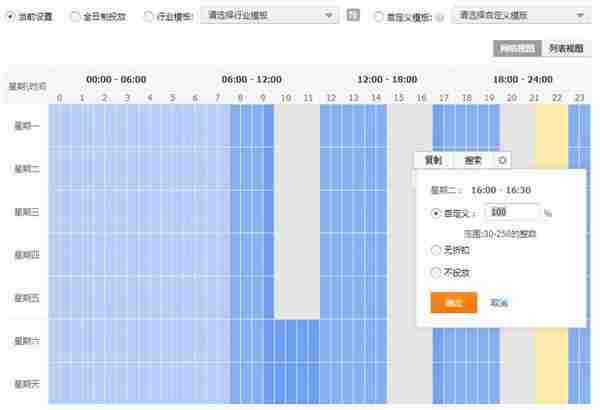
Task: Choose the 自定义 percentage radio in popup
Action: pos(435,213)
